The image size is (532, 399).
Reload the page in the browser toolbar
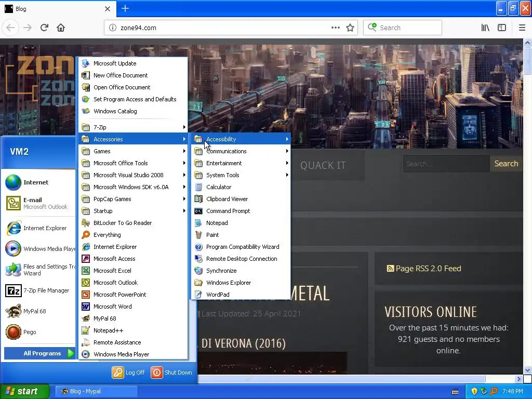pyautogui.click(x=44, y=28)
